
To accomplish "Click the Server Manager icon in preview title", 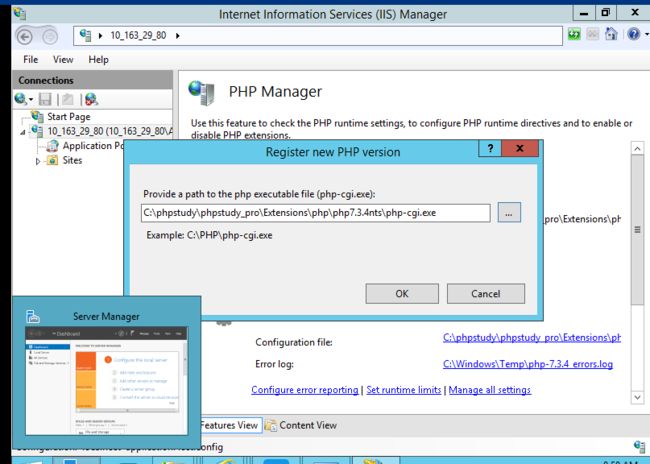I will pos(33,316).
